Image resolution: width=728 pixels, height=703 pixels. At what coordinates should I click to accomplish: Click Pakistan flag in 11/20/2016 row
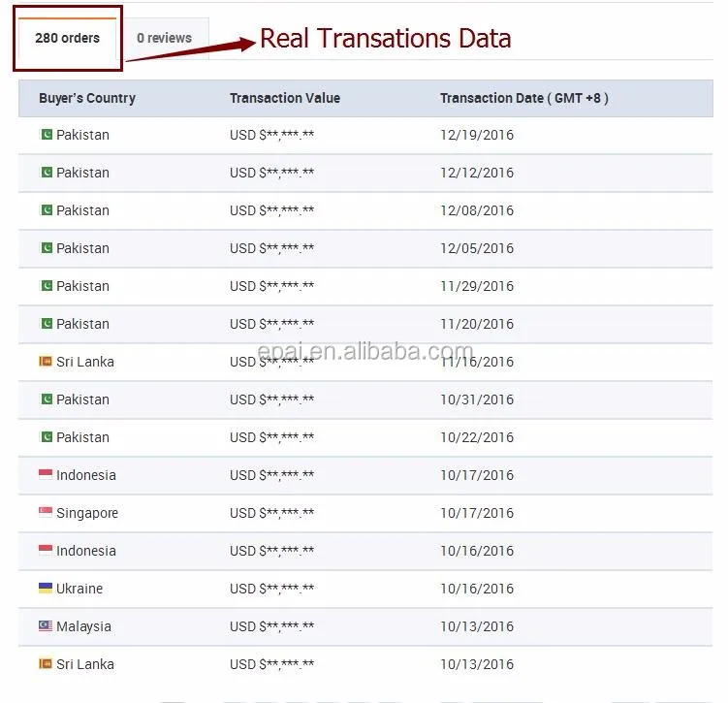[46, 323]
